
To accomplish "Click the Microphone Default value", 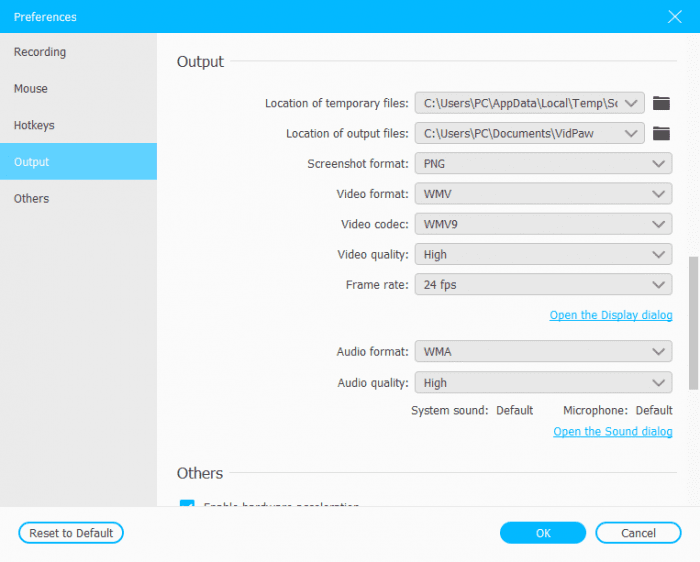I will point(654,410).
